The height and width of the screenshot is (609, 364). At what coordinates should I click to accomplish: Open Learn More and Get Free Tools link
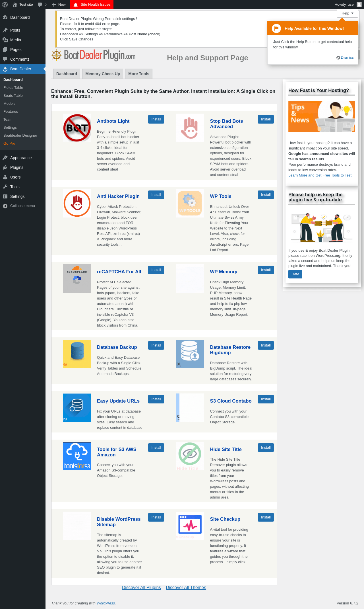click(x=320, y=175)
